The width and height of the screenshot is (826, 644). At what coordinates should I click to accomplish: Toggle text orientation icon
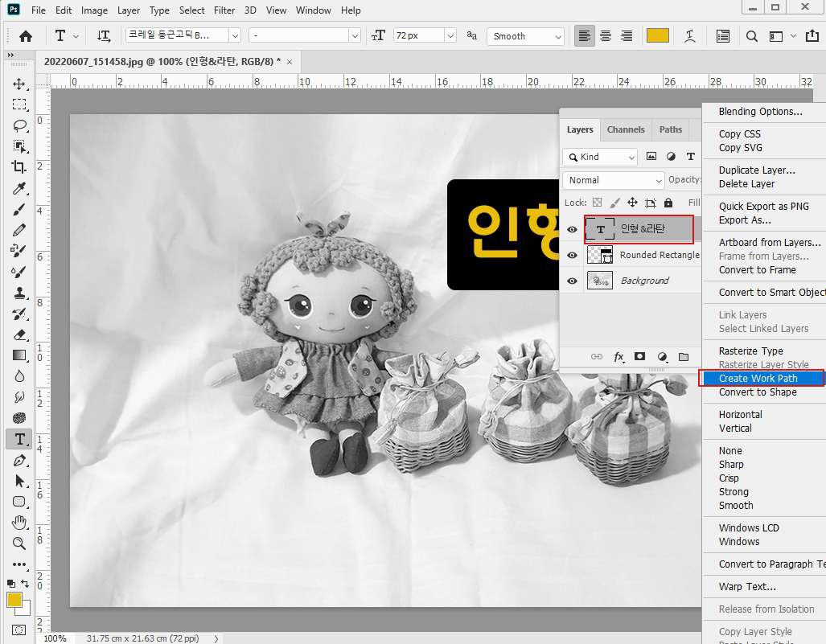click(x=104, y=36)
